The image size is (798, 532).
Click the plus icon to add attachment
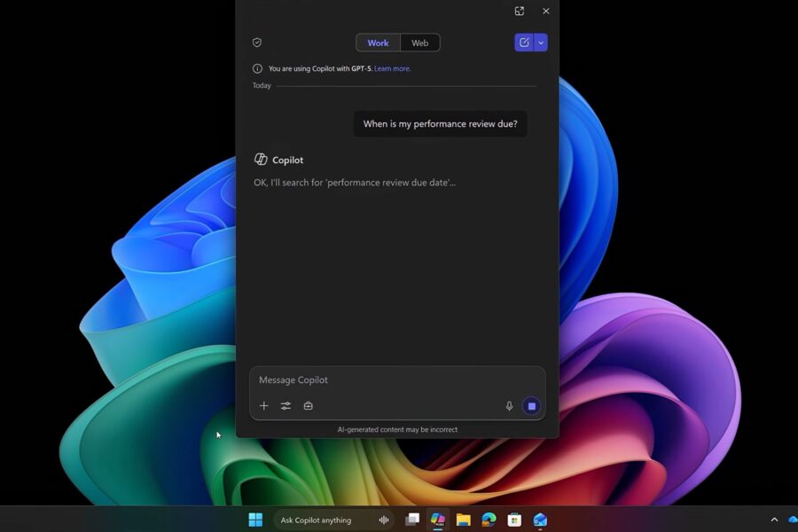[263, 406]
